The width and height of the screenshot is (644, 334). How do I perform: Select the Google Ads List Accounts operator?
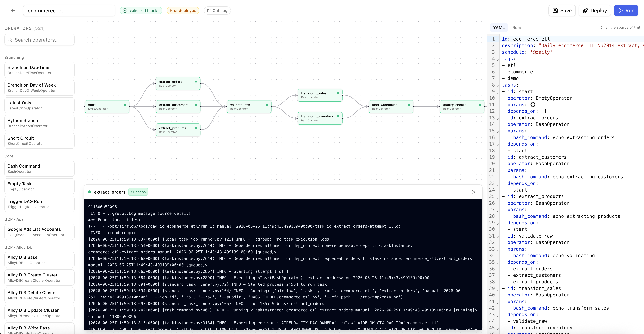(39, 232)
